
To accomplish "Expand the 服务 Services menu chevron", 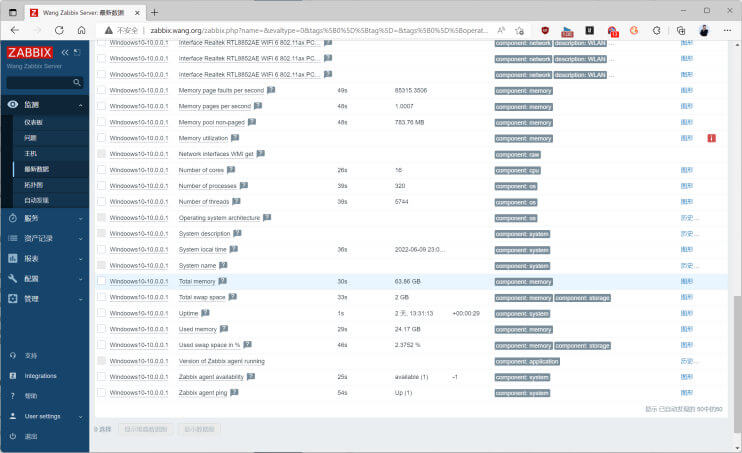I will [80, 219].
